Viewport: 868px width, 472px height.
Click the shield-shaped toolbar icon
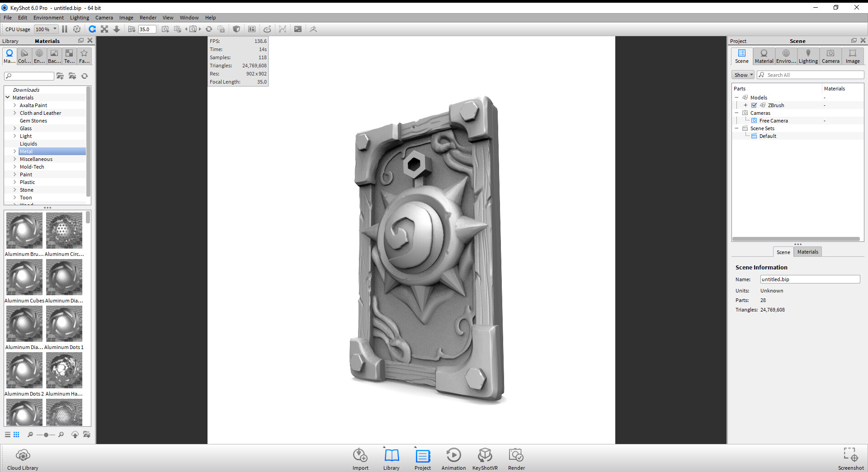(236, 29)
